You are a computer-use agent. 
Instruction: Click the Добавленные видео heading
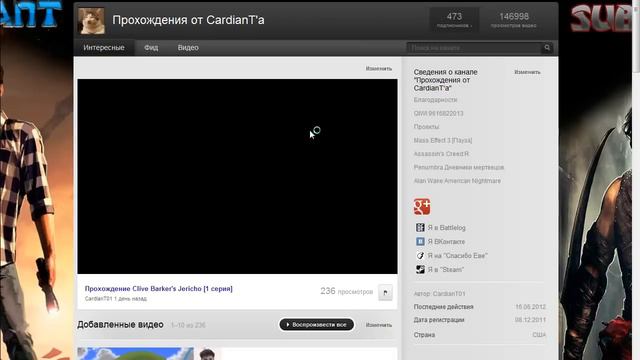click(120, 324)
